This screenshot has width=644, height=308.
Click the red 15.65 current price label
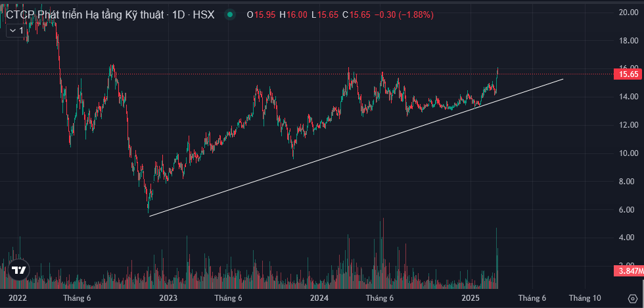(x=628, y=74)
